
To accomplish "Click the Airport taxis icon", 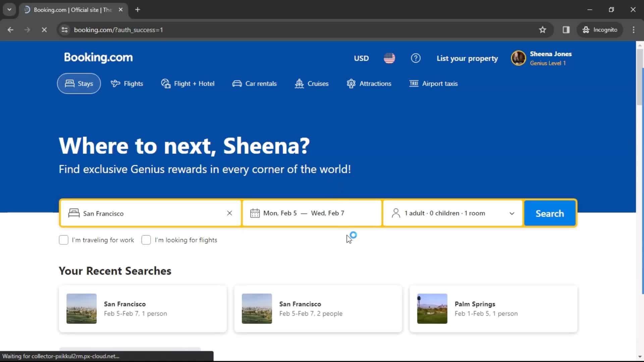I will click(x=414, y=83).
